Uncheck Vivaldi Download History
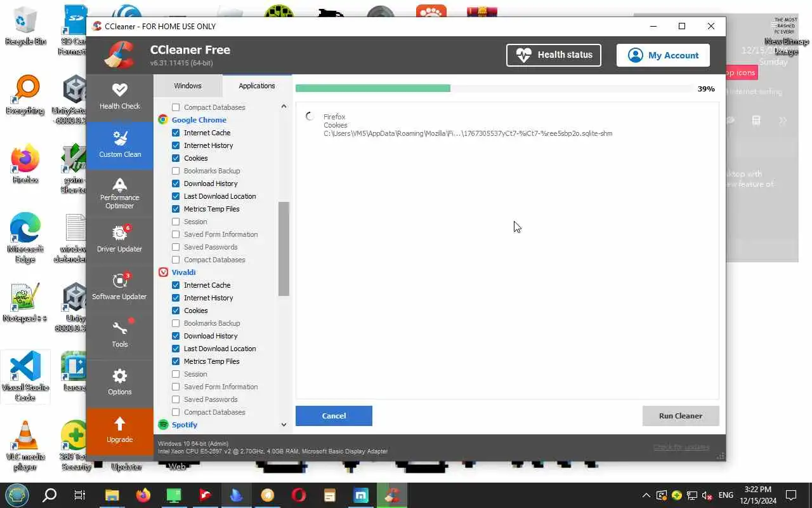Image resolution: width=812 pixels, height=508 pixels. click(x=176, y=336)
